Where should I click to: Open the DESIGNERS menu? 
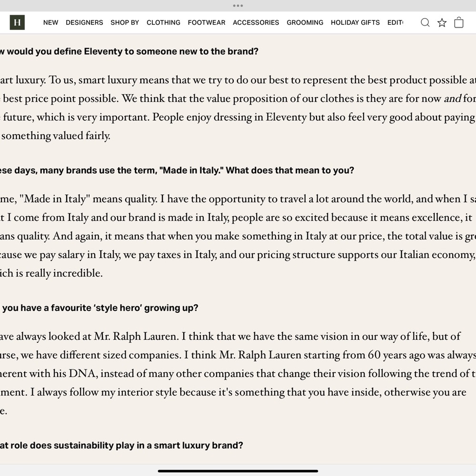(84, 22)
